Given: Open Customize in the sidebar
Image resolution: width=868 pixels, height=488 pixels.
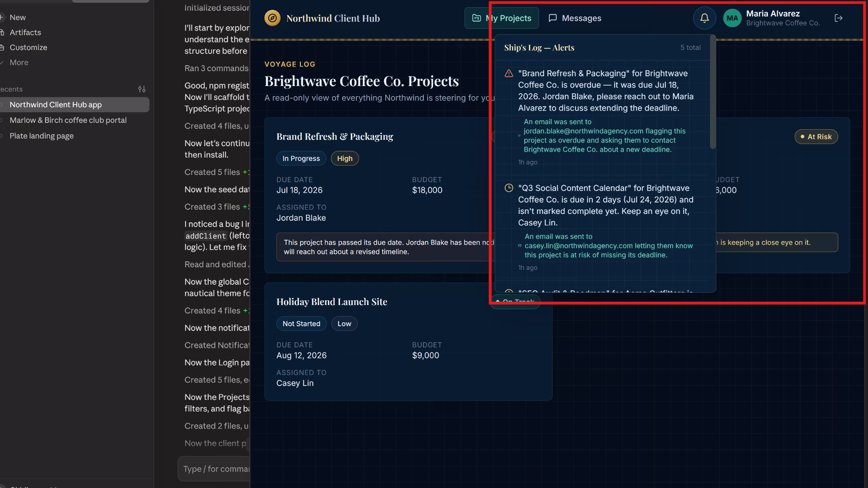Looking at the screenshot, I should [x=28, y=47].
